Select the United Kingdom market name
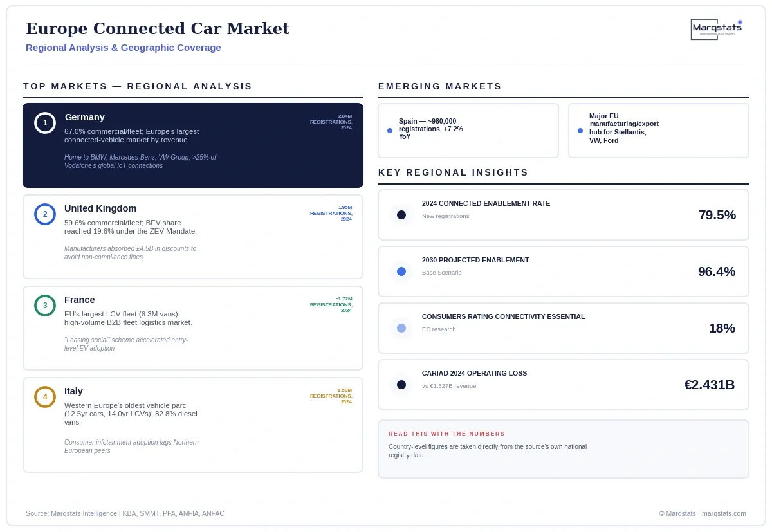Viewport: 772px width, 532px height. tap(100, 208)
